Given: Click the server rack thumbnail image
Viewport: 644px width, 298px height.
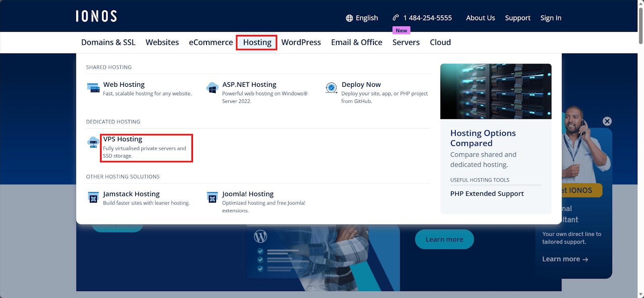Looking at the screenshot, I should pyautogui.click(x=496, y=91).
